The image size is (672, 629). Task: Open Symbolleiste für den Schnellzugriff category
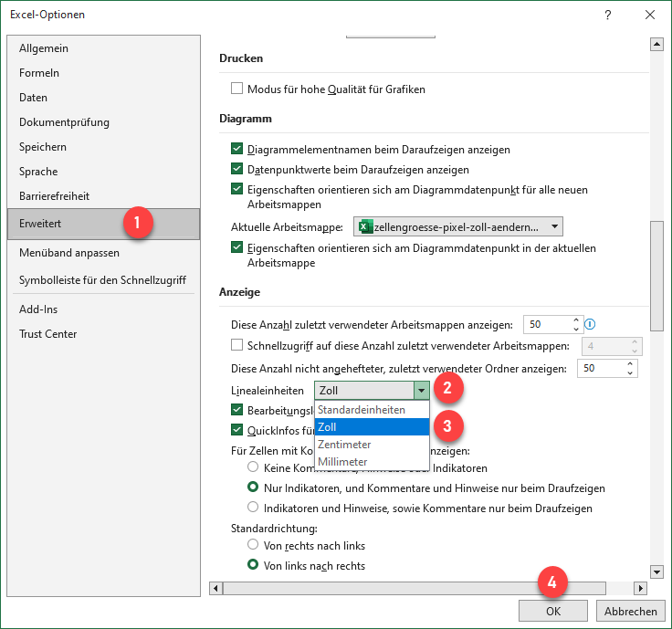104,280
